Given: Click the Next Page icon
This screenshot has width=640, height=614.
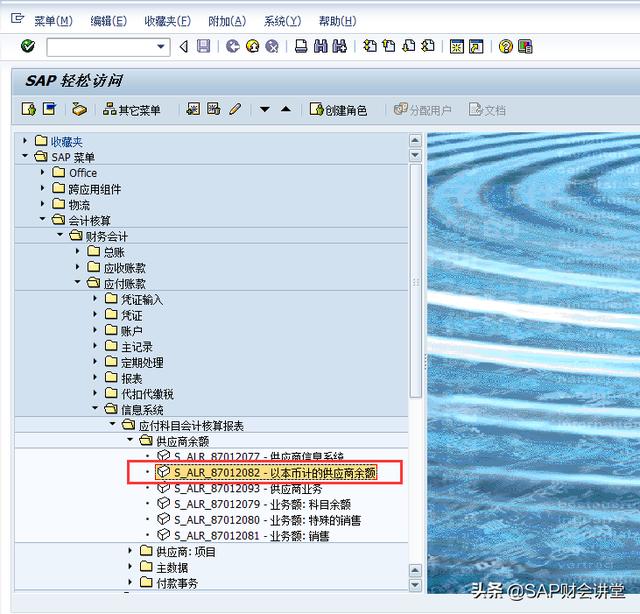Looking at the screenshot, I should coord(409,46).
